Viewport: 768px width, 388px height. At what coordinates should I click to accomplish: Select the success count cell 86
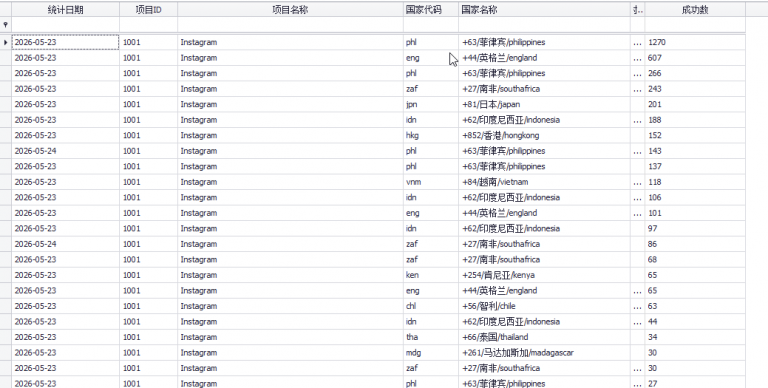[695, 244]
